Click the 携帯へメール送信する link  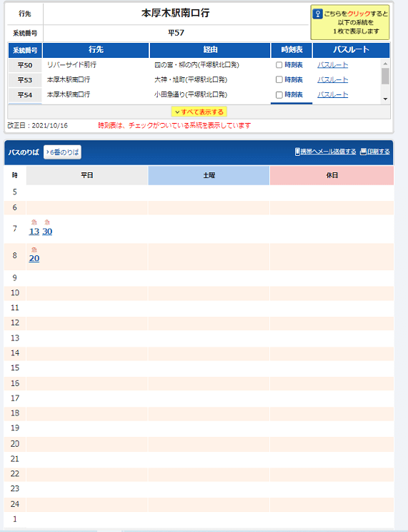[x=328, y=152]
